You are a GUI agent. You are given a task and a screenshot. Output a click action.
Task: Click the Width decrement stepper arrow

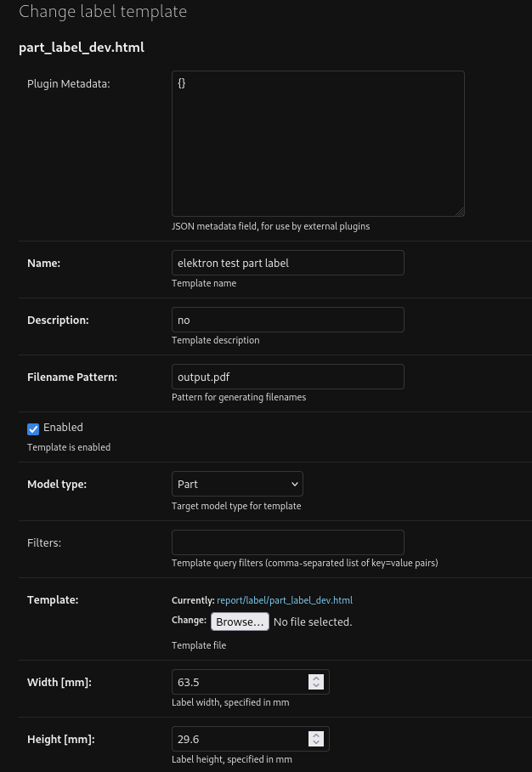point(315,685)
